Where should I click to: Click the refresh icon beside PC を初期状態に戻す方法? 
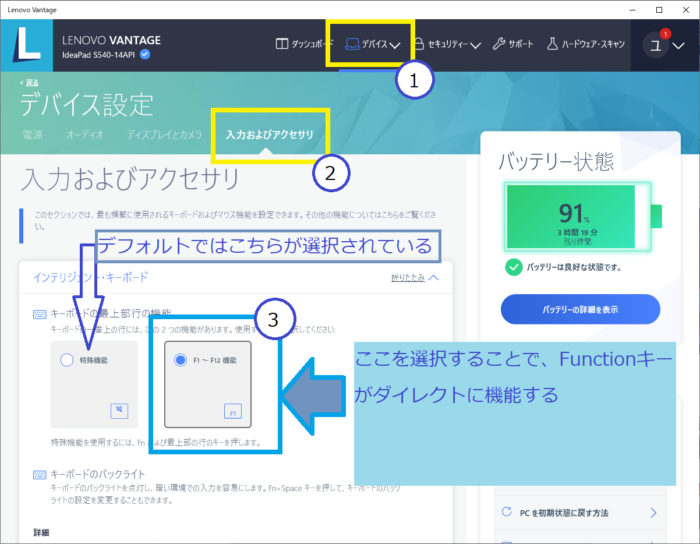pos(506,512)
